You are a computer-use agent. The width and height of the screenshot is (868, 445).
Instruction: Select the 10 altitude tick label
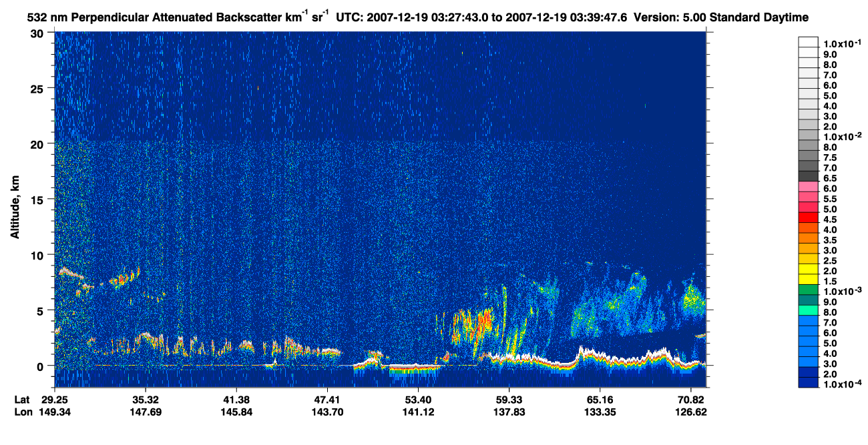click(x=39, y=255)
